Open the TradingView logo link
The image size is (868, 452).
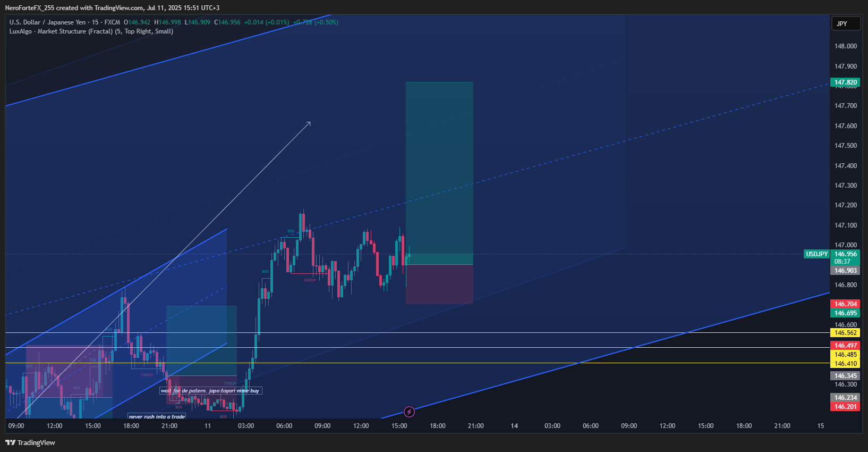(30, 442)
